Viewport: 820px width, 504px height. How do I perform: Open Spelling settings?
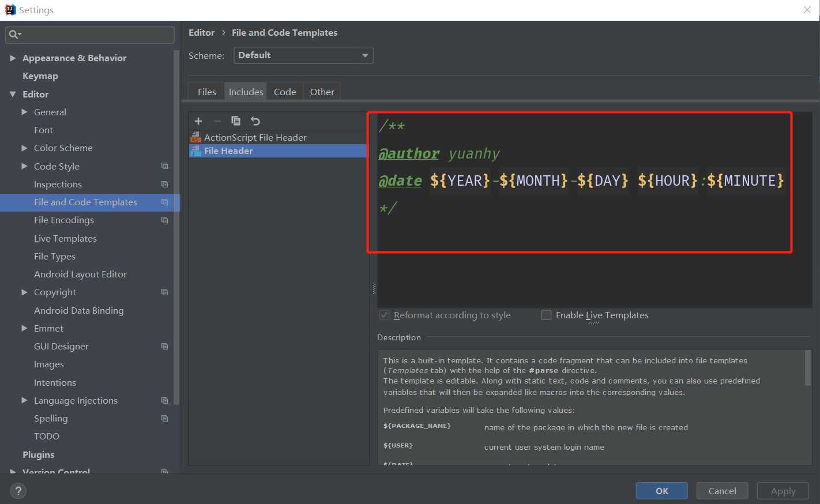click(51, 419)
